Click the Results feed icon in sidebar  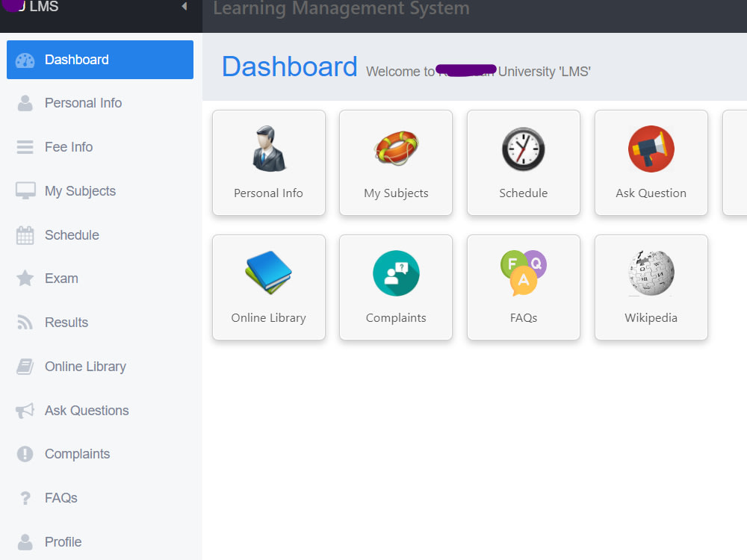(x=25, y=323)
